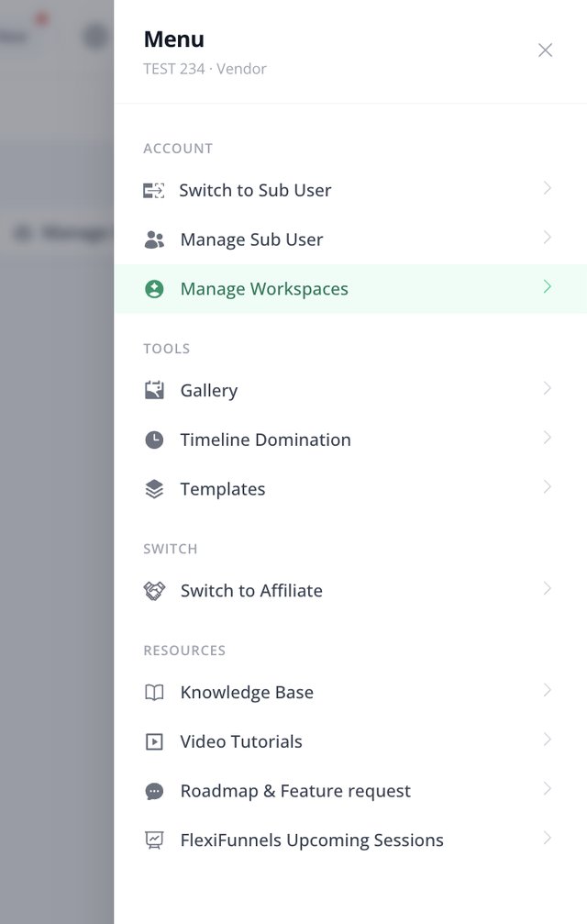This screenshot has height=924, width=587.
Task: Open Timeline Domination tool
Action: [x=350, y=440]
